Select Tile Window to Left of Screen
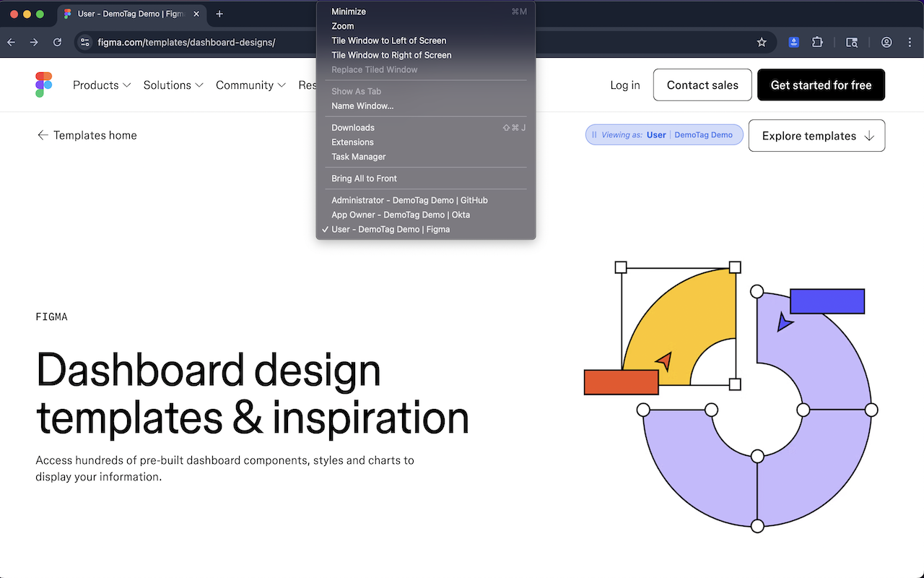Viewport: 924px width, 578px height. [x=426, y=40]
